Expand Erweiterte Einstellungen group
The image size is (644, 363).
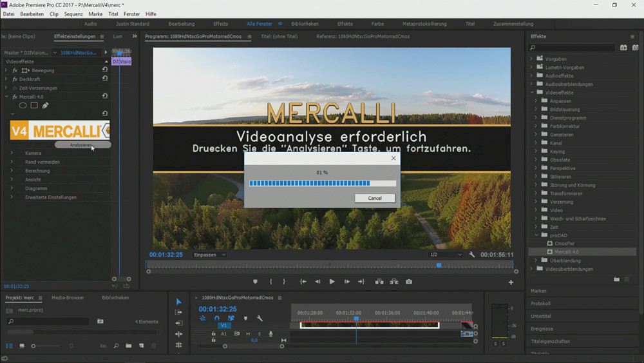[x=12, y=197]
